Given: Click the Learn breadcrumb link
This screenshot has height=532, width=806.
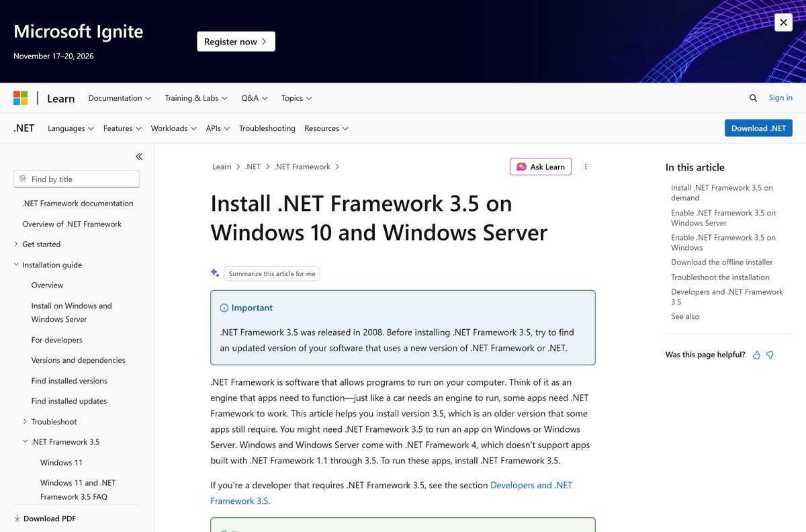Looking at the screenshot, I should click(x=222, y=167).
